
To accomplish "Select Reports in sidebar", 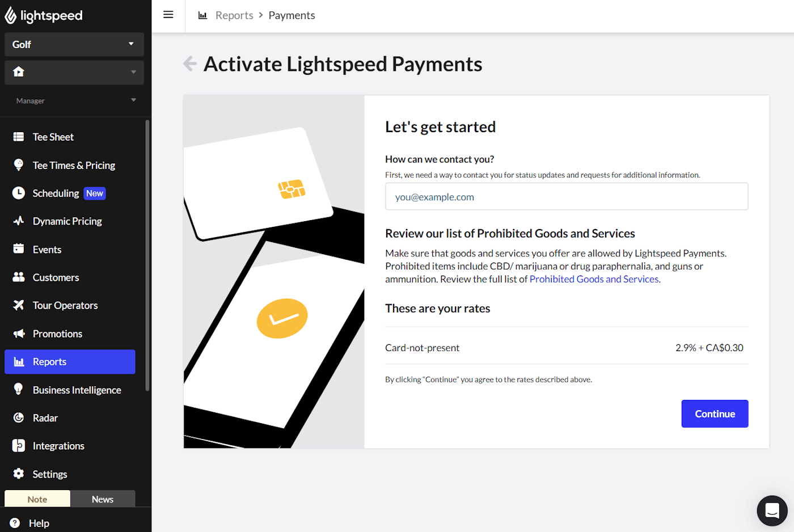I will [70, 362].
